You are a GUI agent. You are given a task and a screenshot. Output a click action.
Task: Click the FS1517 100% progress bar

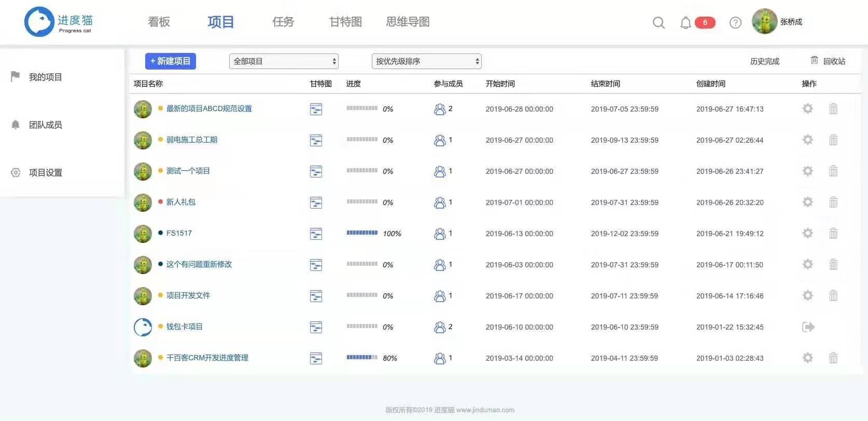click(362, 233)
